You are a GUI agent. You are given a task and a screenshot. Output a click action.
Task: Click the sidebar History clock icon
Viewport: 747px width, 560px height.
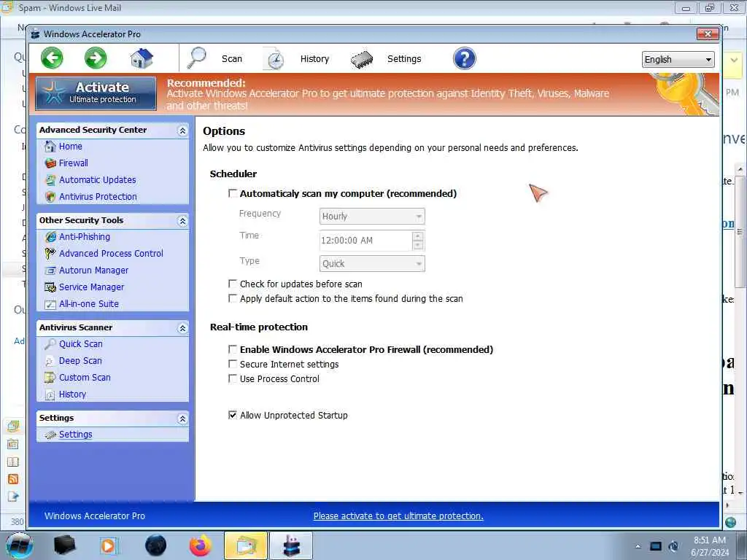[50, 394]
